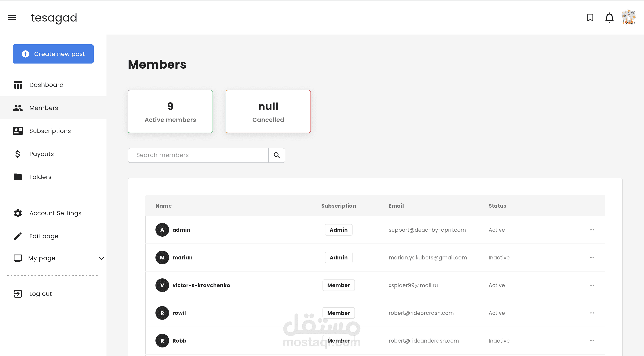Viewport: 644px width, 356px height.
Task: Open the hamburger menu icon
Action: (x=12, y=17)
